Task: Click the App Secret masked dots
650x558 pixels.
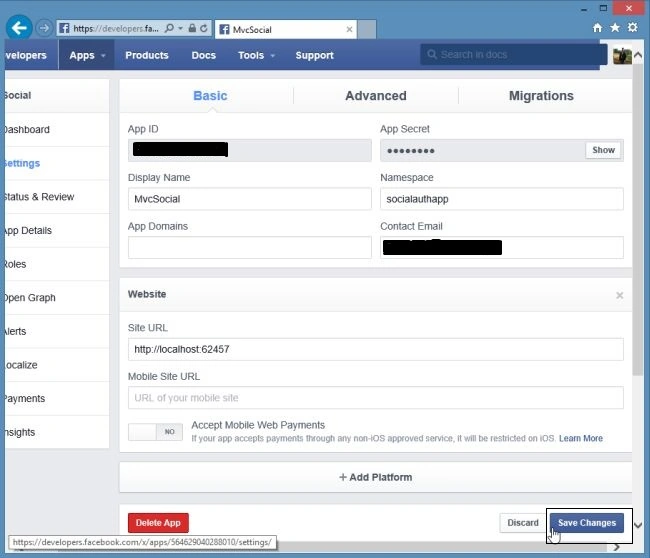Action: [x=410, y=151]
